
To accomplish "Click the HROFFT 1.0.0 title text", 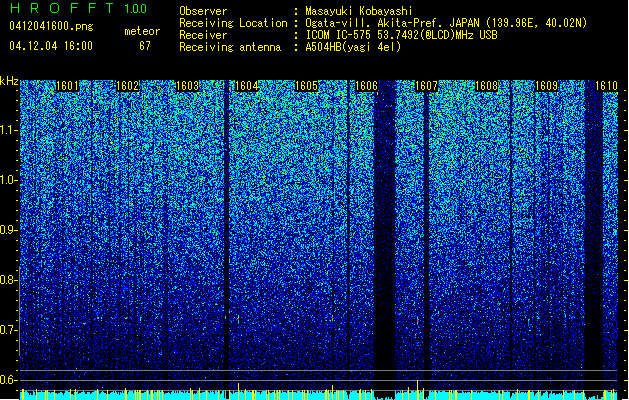I will coord(78,8).
